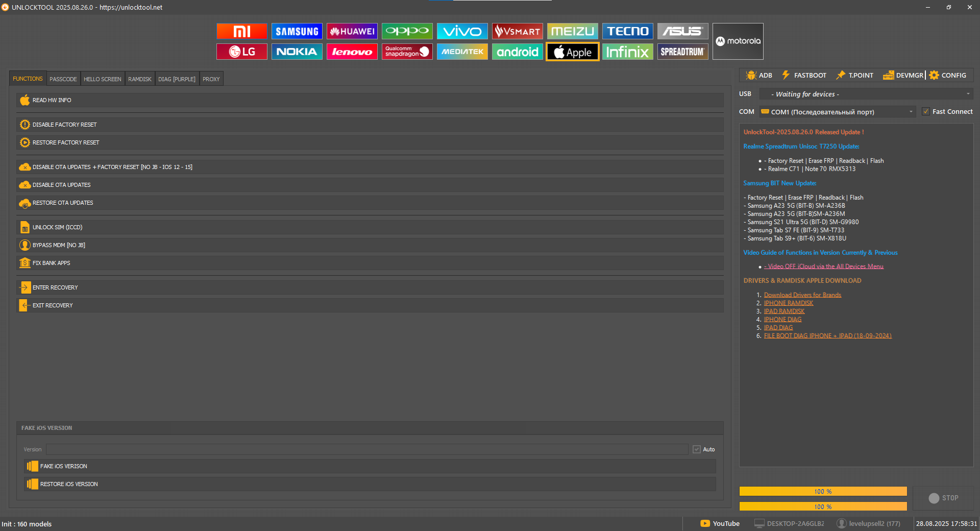Open the CONFIG settings gear
The height and width of the screenshot is (531, 980).
coord(947,76)
